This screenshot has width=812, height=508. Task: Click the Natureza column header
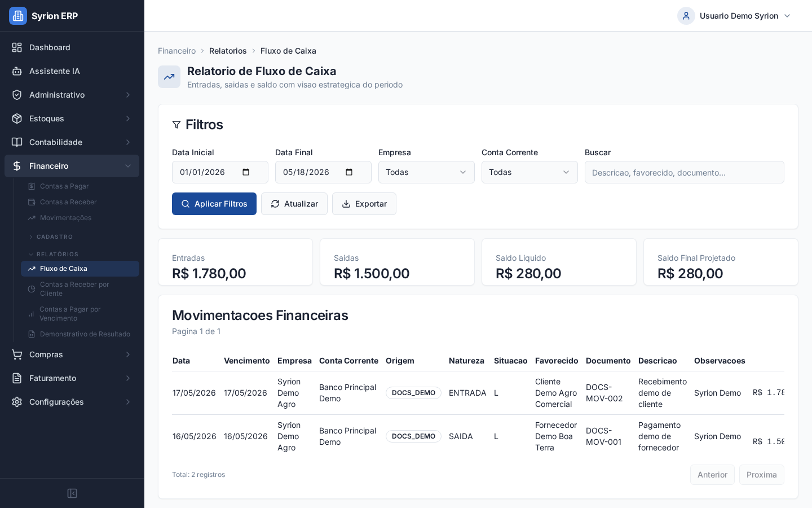coord(466,361)
